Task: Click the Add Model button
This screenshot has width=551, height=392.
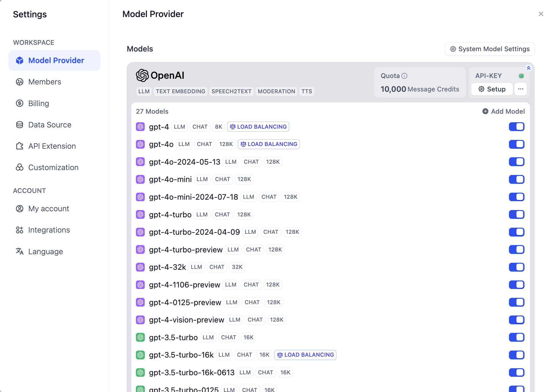Action: click(x=503, y=111)
